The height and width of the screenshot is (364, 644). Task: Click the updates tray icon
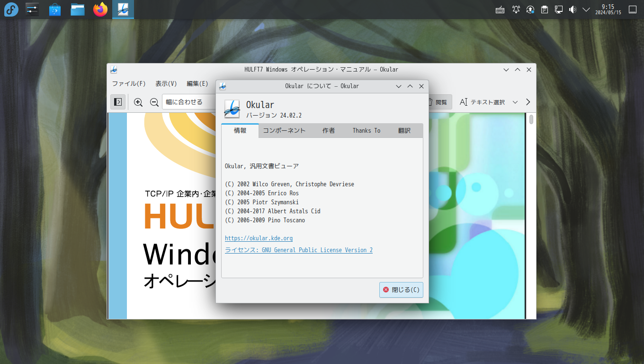[x=530, y=9]
